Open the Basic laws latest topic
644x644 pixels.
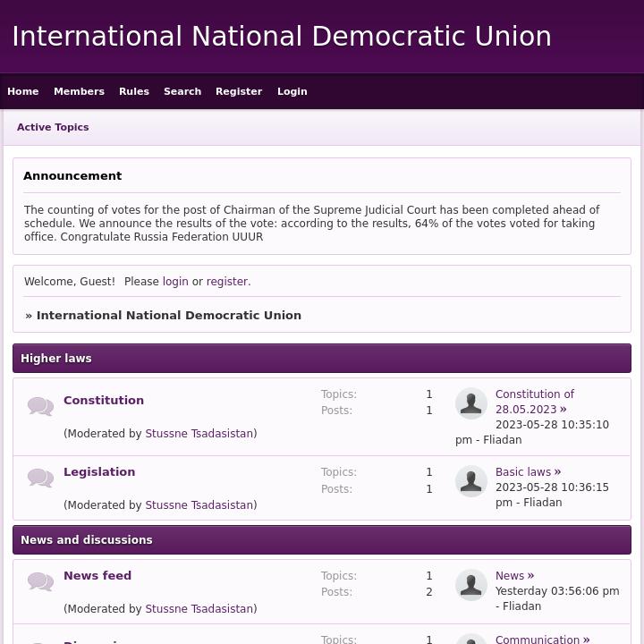(523, 472)
